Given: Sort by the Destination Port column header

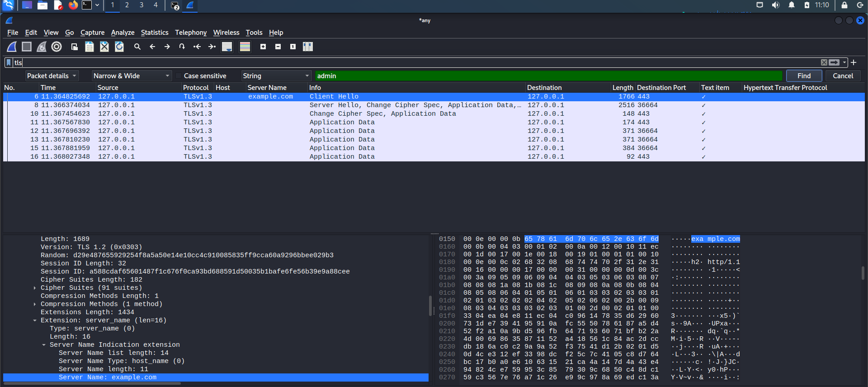Looking at the screenshot, I should [x=667, y=88].
